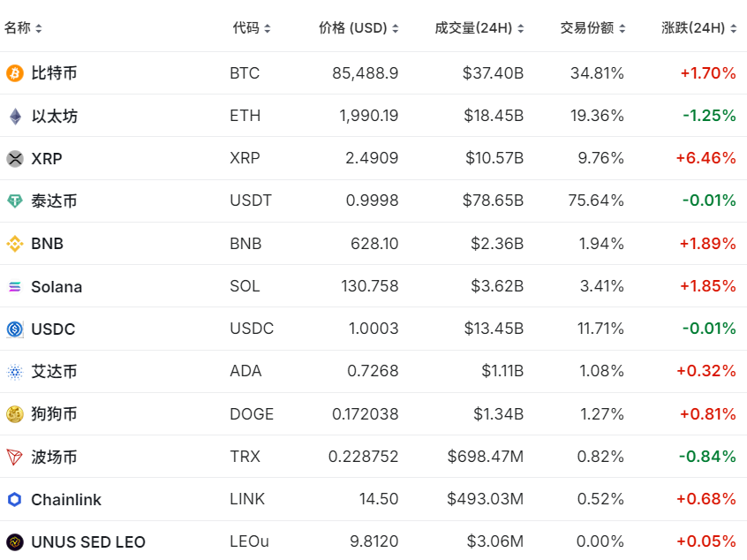This screenshot has width=747, height=560.
Task: Click the BNB diamond icon
Action: (x=13, y=243)
